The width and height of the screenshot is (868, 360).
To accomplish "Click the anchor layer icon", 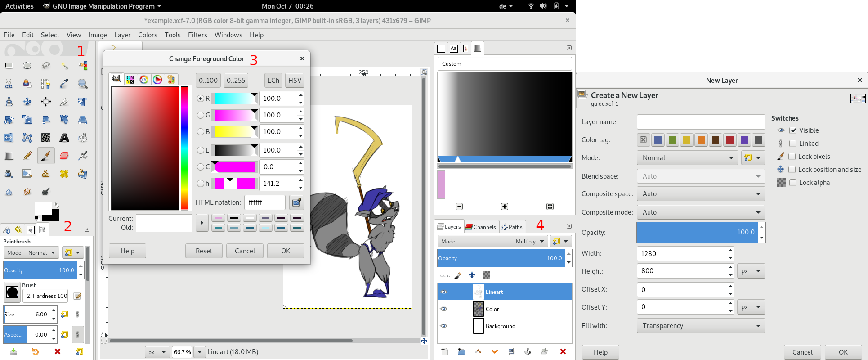I will (x=528, y=351).
